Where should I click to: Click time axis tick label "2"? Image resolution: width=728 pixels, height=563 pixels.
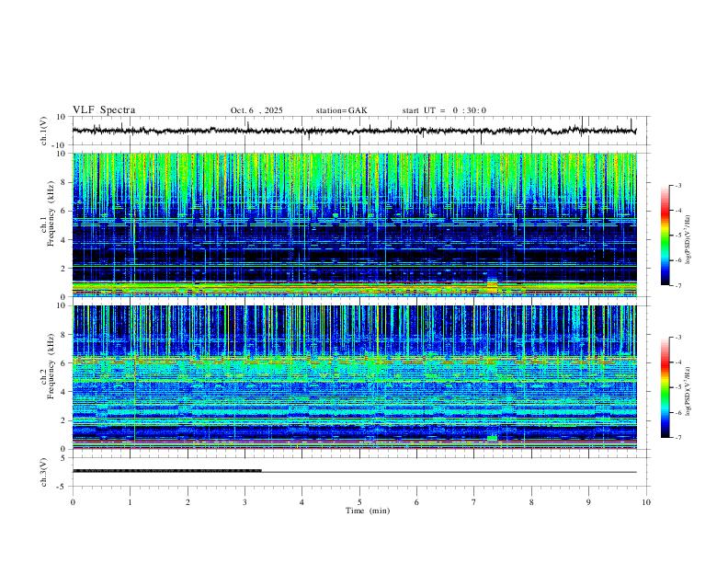188,502
